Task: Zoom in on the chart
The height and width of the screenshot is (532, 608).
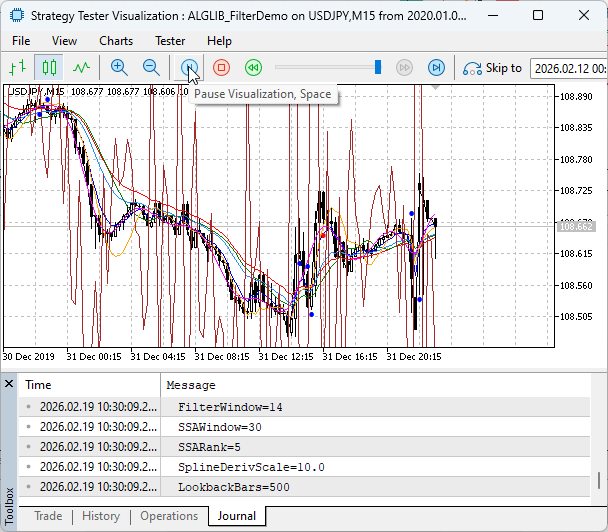Action: (x=119, y=67)
